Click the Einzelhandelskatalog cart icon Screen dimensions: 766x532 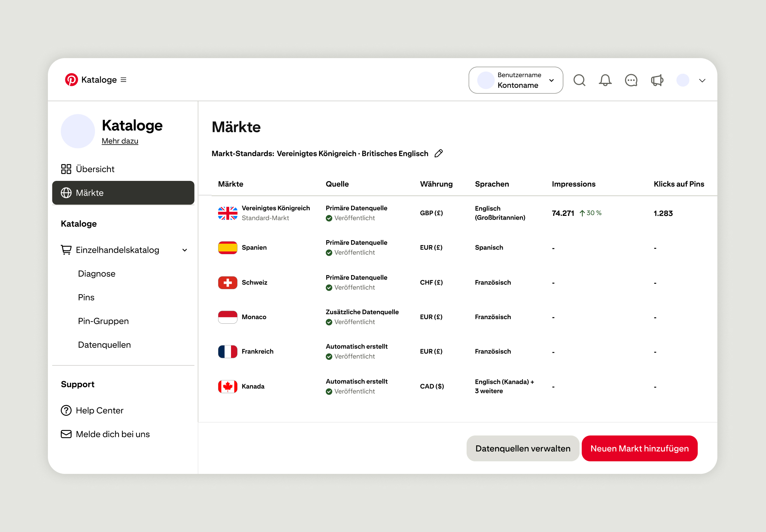pyautogui.click(x=66, y=250)
